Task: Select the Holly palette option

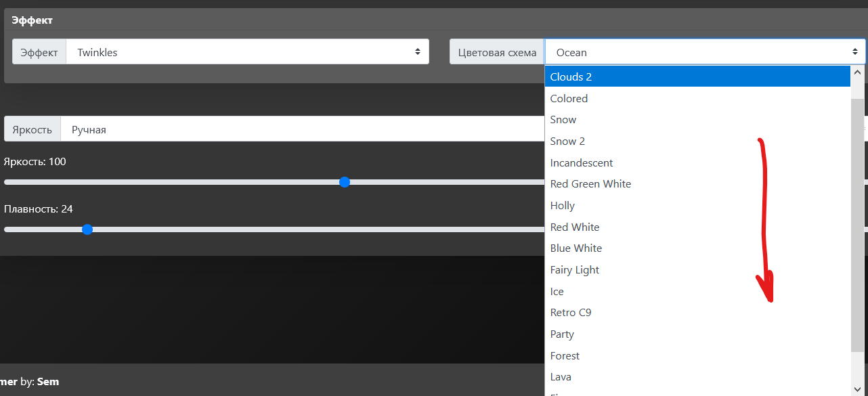Action: click(562, 206)
